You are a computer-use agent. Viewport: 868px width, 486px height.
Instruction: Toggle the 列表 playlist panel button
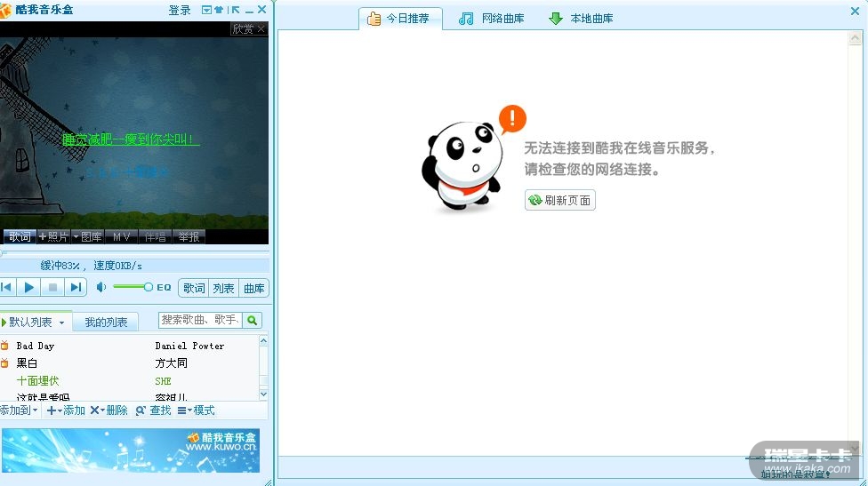click(x=223, y=288)
